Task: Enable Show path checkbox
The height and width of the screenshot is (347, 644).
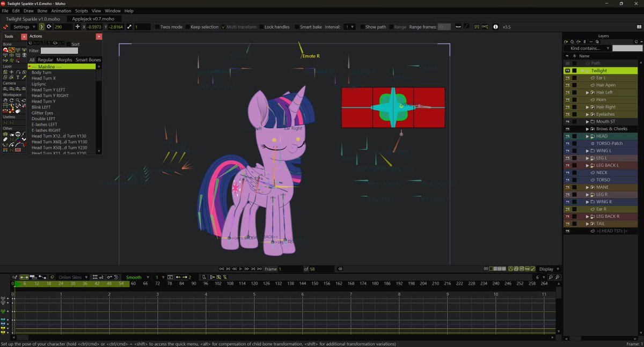Action: click(x=362, y=27)
